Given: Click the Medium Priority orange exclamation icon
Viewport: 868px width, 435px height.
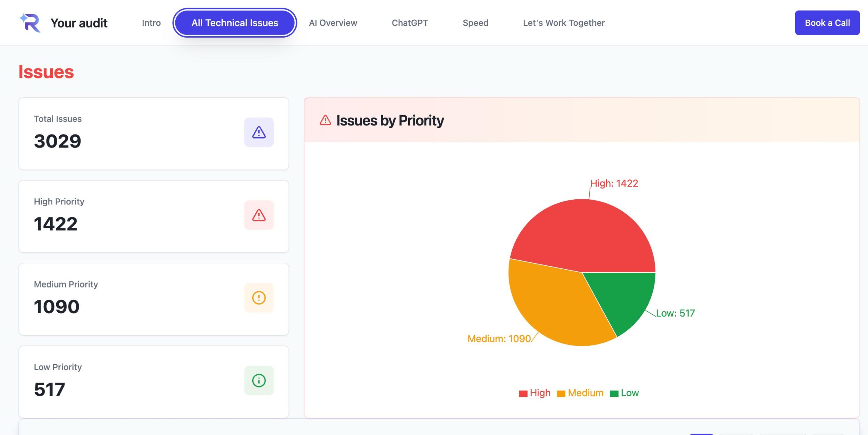Looking at the screenshot, I should click(x=259, y=298).
